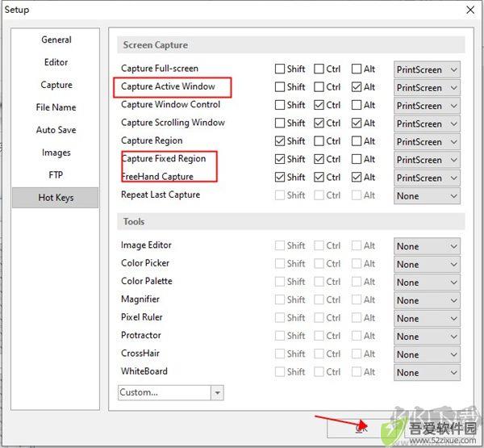Enable Alt for Capture Window Control
Screen dimensions: 484x448
[357, 105]
